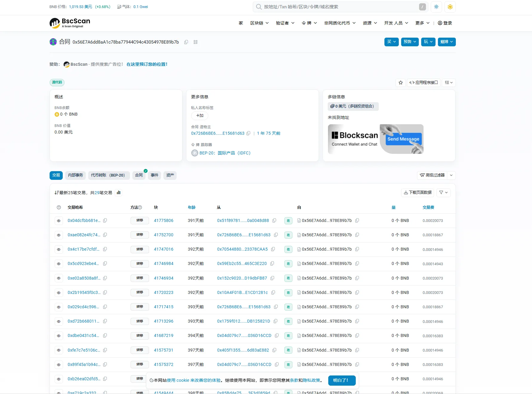Click 下载页面数据 download button
The width and height of the screenshot is (532, 394).
(417, 193)
